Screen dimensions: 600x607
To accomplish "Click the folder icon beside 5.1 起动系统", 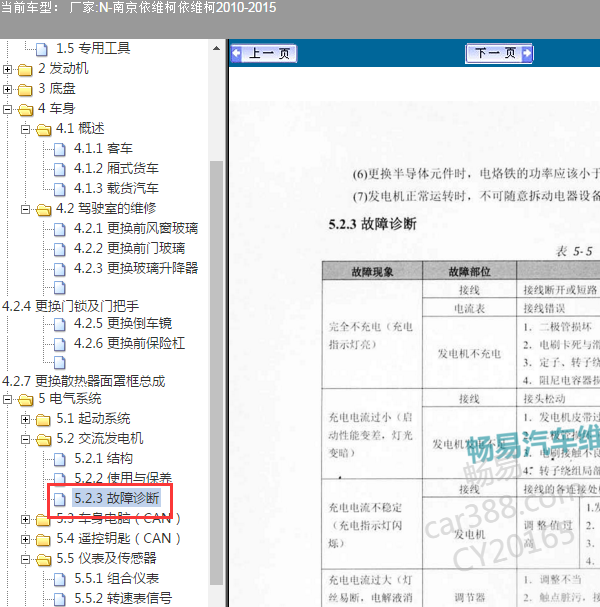I will pos(43,420).
